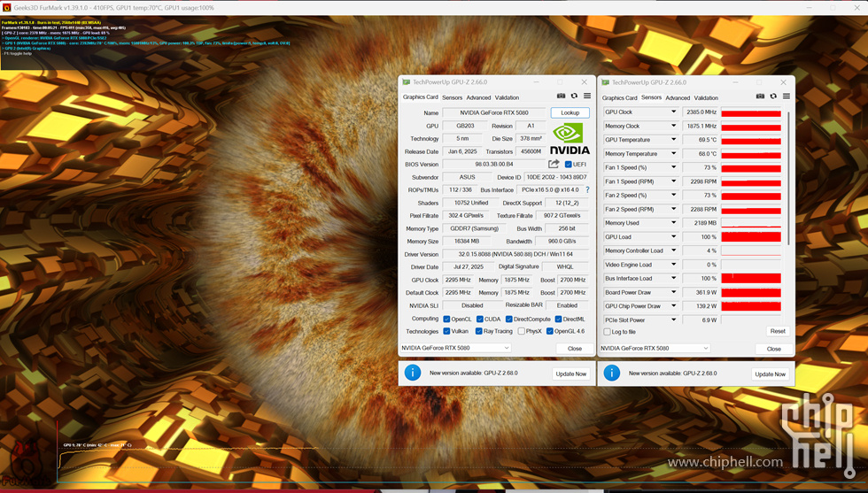The height and width of the screenshot is (493, 868).
Task: Click the GPU Clock red sensor graph
Action: 751,112
